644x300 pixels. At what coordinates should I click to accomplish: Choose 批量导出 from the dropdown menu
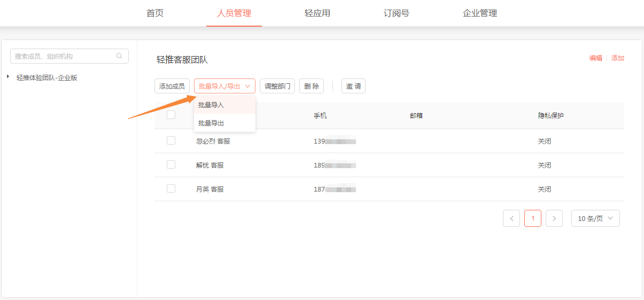pos(211,123)
